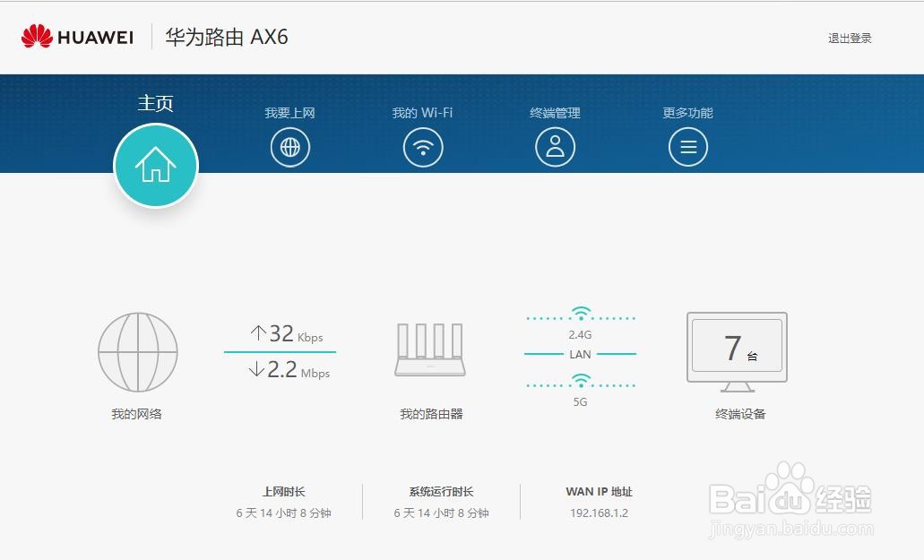Viewport: 924px width, 560px height.
Task: Click the 上网时长 heading
Action: click(x=284, y=492)
